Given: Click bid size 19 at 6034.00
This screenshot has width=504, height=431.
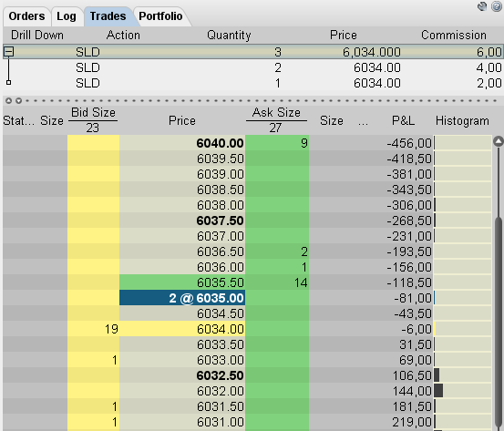Looking at the screenshot, I should [111, 329].
